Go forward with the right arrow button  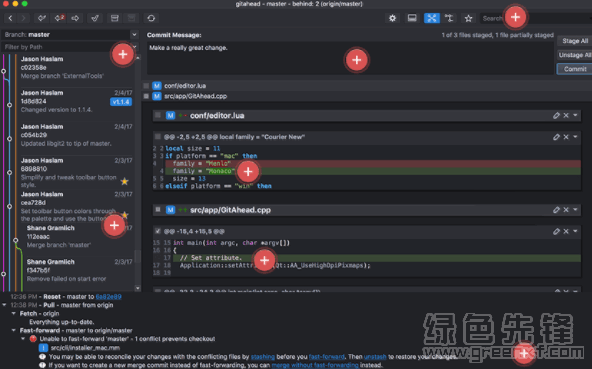[x=23, y=18]
